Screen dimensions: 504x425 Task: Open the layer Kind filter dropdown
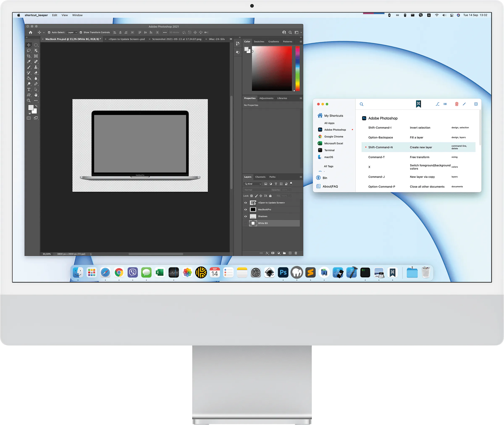pyautogui.click(x=253, y=184)
